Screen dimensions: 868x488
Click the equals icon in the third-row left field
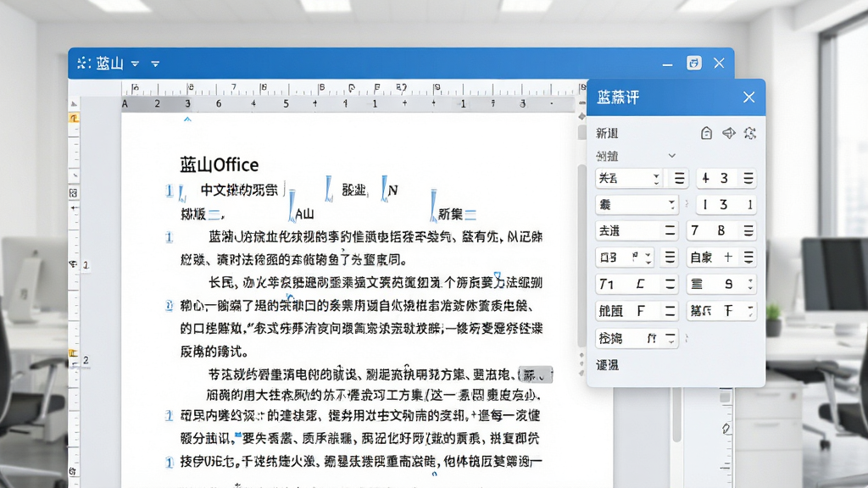click(670, 230)
